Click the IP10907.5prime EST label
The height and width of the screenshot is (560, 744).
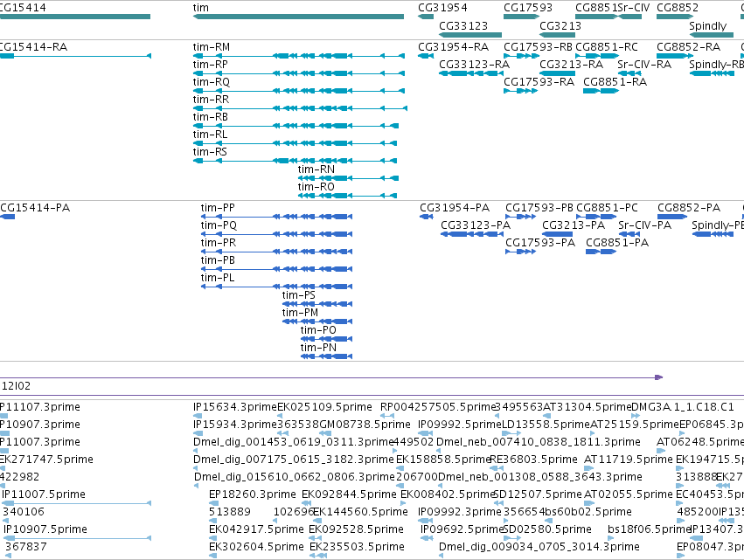point(45,529)
